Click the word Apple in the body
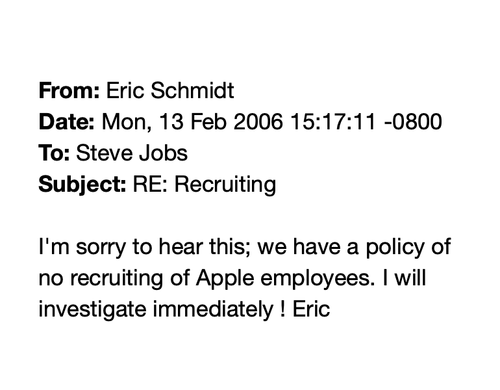The width and height of the screenshot is (500, 390). [225, 279]
